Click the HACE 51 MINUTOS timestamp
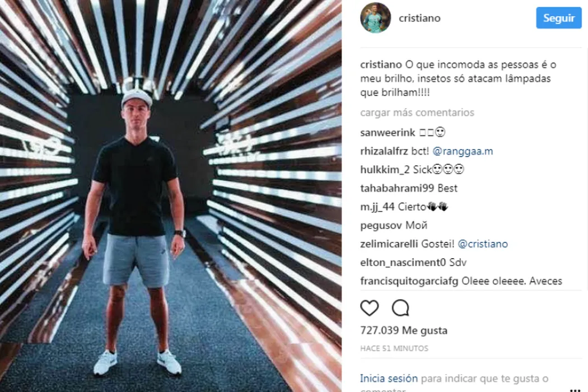 (394, 348)
